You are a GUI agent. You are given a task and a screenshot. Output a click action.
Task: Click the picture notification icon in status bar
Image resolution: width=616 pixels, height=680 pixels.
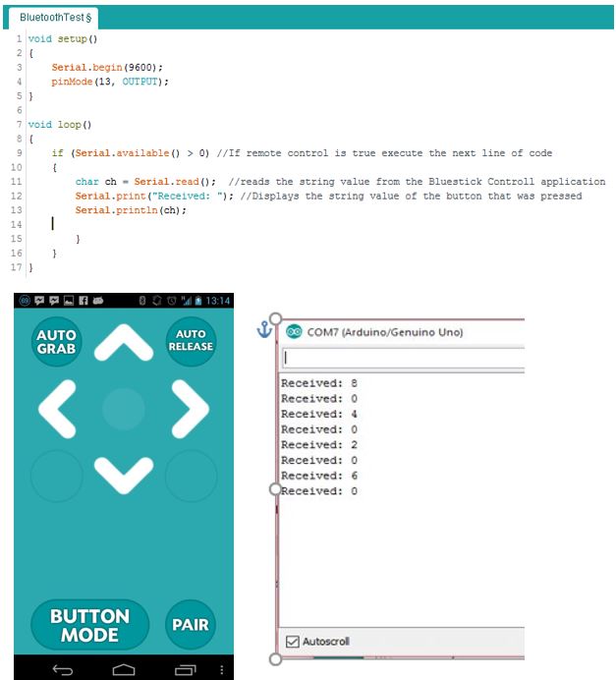pos(69,301)
